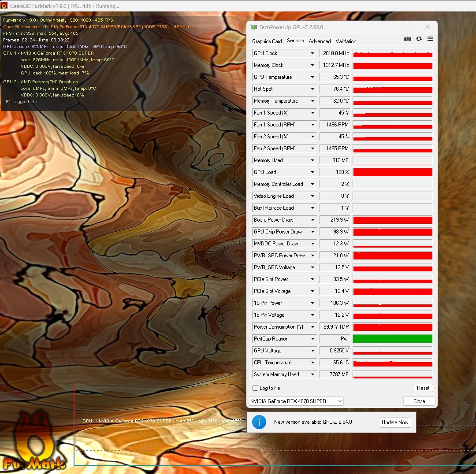The height and width of the screenshot is (474, 476).
Task: Click the green PerfCap Reason bar
Action: coord(393,339)
